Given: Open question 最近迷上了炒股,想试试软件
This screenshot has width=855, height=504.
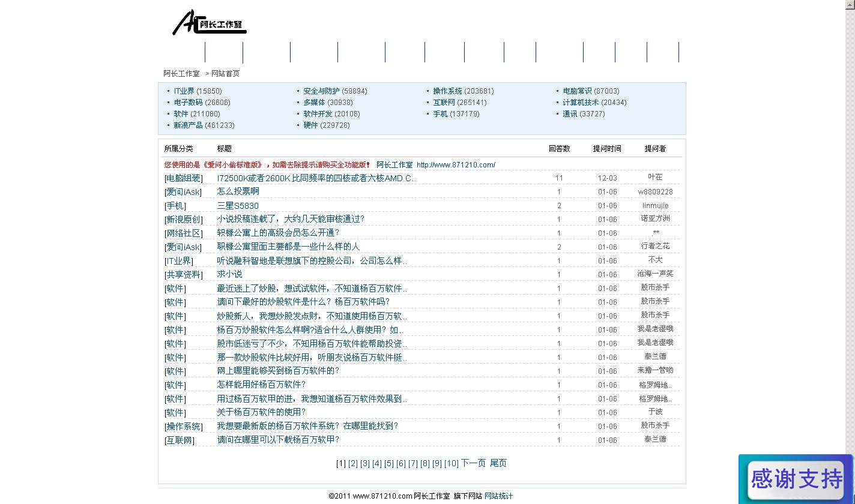Looking at the screenshot, I should click(x=312, y=289).
